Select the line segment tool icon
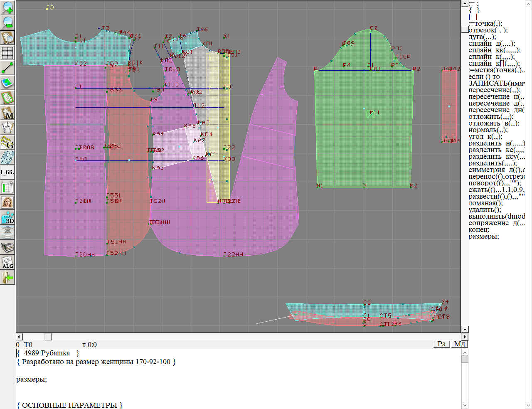Image resolution: width=532 pixels, height=409 pixels. coord(7,68)
